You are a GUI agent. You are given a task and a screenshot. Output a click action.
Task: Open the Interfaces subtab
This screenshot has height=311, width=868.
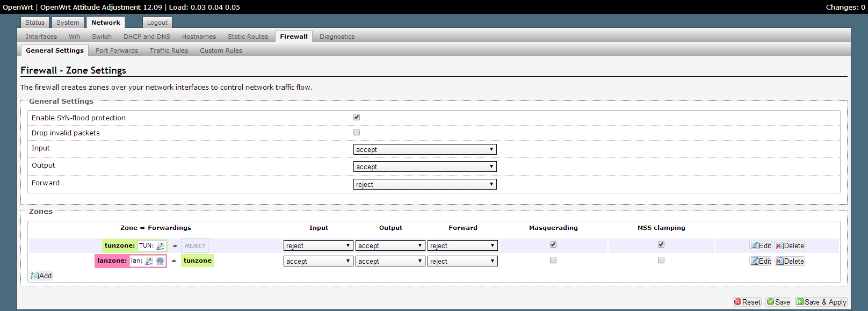tap(41, 37)
